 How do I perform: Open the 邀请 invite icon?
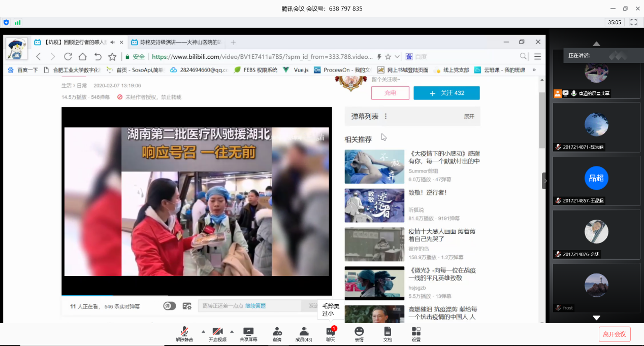tap(277, 334)
